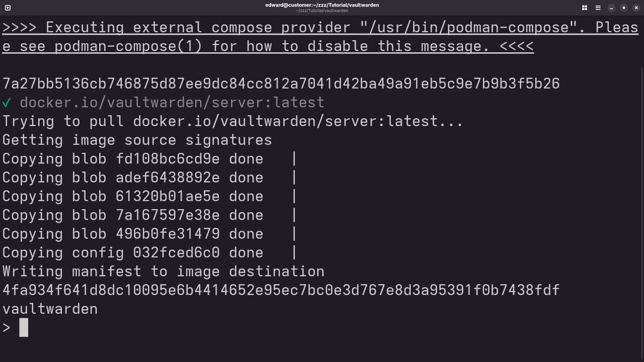
Task: Open the hamburger main menu
Action: click(598, 8)
